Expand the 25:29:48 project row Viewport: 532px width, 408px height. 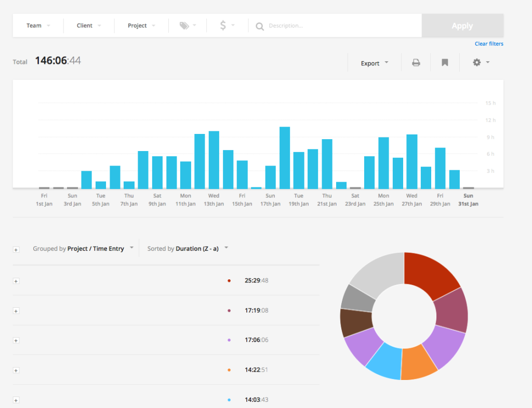tap(16, 281)
